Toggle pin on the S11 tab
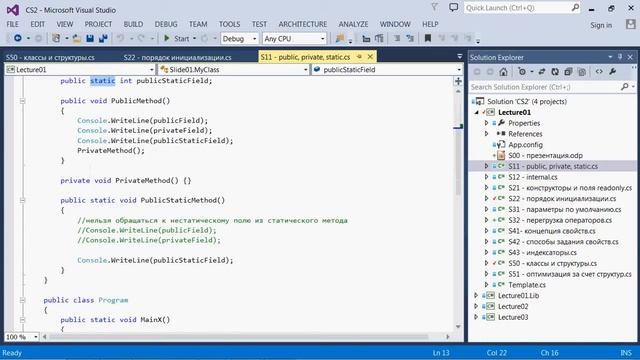The image size is (640, 360). pyautogui.click(x=359, y=57)
